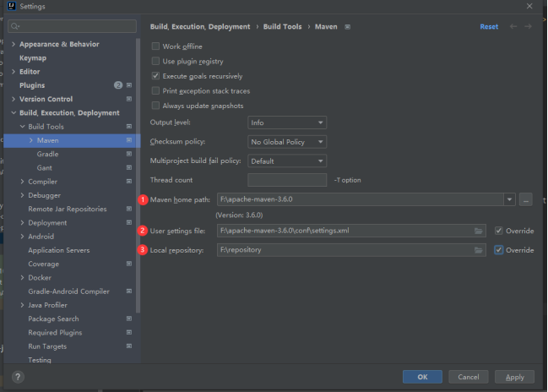Image resolution: width=548 pixels, height=392 pixels.
Task: Browse folder icon for Local repository
Action: click(x=479, y=250)
